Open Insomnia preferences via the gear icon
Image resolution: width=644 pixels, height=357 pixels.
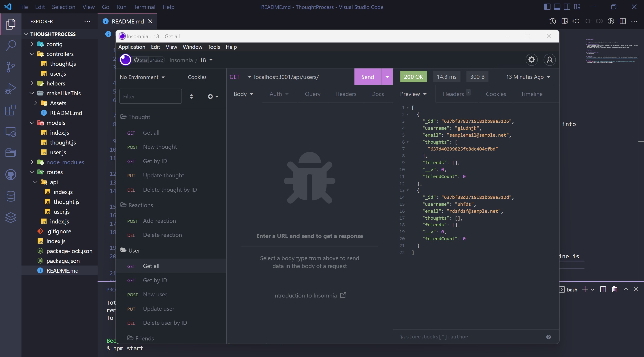[531, 60]
